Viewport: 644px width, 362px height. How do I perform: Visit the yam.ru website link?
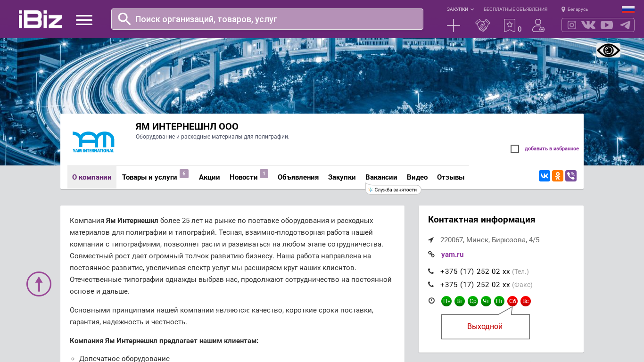pyautogui.click(x=452, y=255)
